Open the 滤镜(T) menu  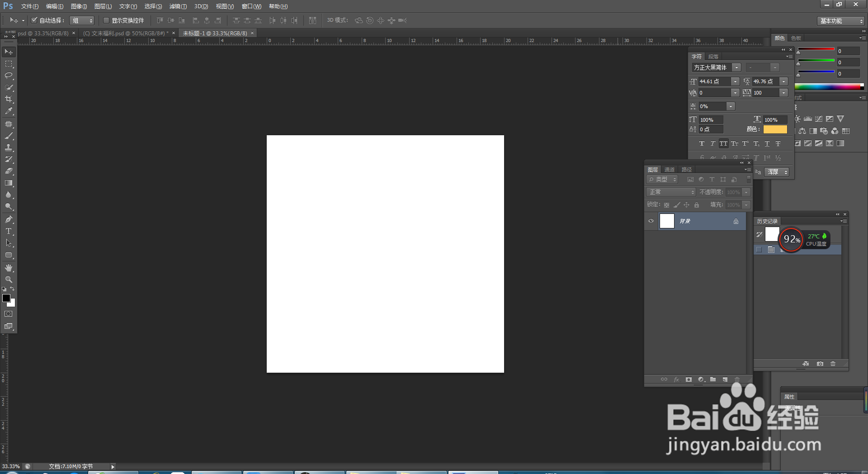point(178,6)
